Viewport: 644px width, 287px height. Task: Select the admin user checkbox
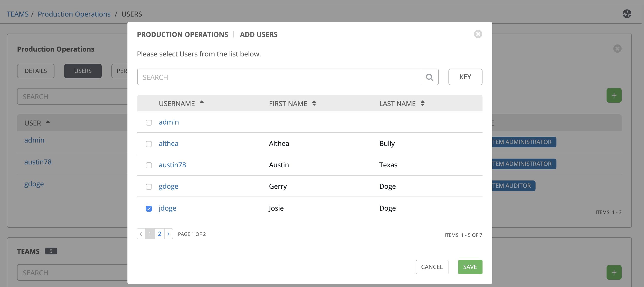[149, 122]
